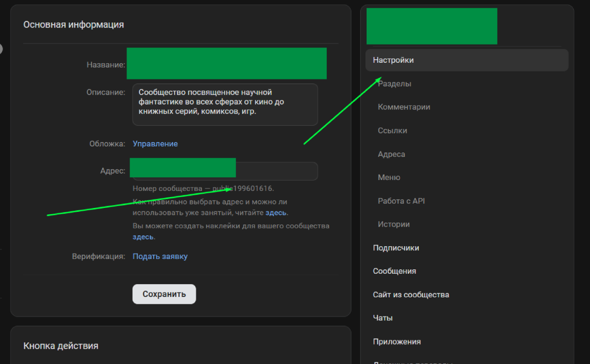Image resolution: width=590 pixels, height=364 pixels.
Task: Open the Настройки section in sidebar
Action: (393, 60)
